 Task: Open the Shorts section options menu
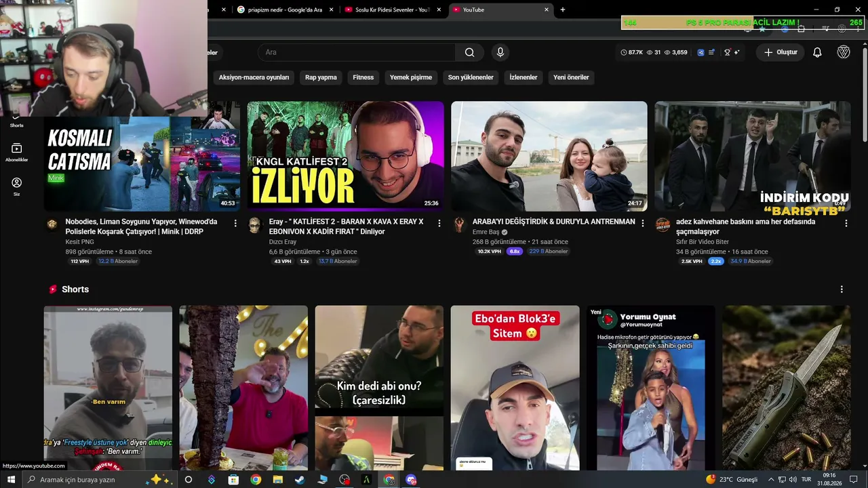[x=842, y=289]
